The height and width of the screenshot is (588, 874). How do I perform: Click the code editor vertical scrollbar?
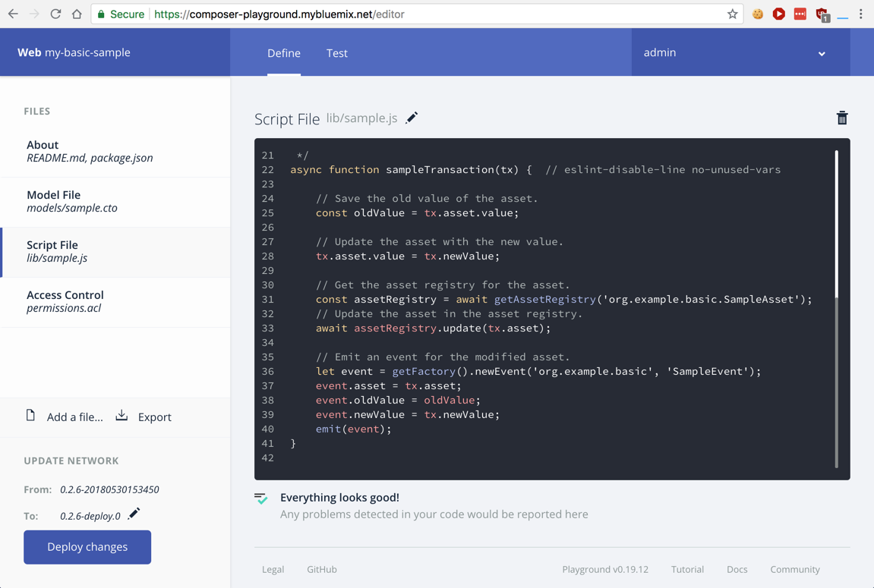[x=837, y=309]
